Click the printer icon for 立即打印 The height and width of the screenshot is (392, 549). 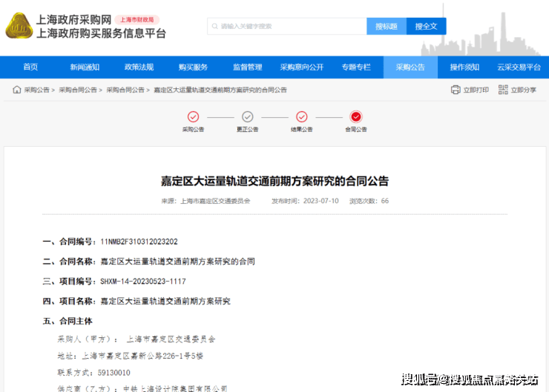pos(456,90)
